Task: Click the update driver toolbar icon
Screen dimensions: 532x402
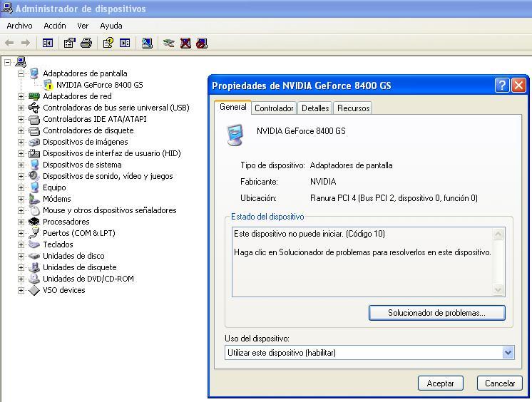Action: pos(168,43)
